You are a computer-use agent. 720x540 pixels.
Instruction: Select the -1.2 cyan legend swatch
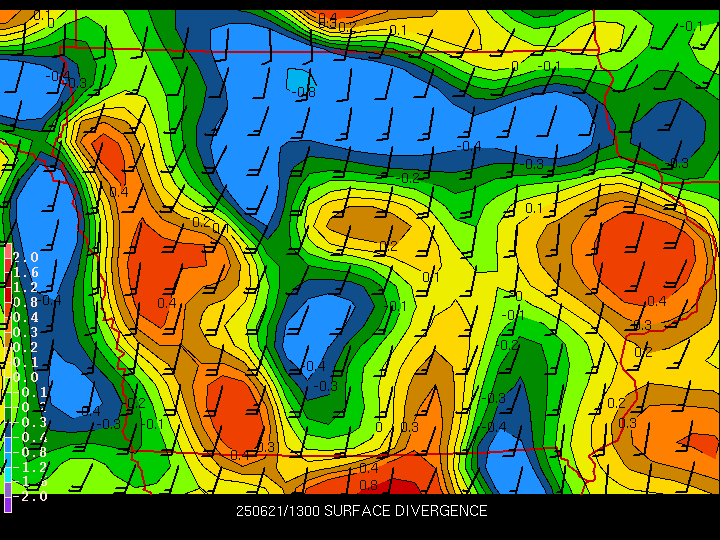(7, 466)
